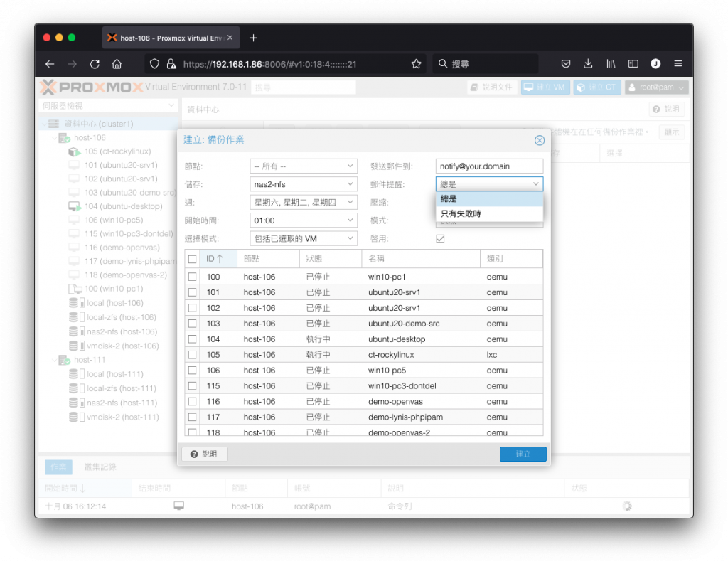Viewport: 728px width, 564px height.
Task: Close the backup job dialog
Action: coord(539,140)
